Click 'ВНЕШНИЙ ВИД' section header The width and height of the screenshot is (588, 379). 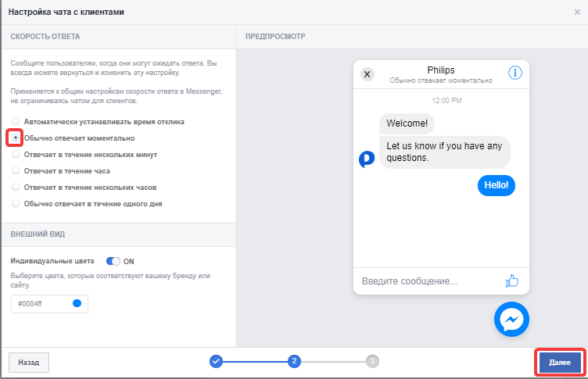38,234
